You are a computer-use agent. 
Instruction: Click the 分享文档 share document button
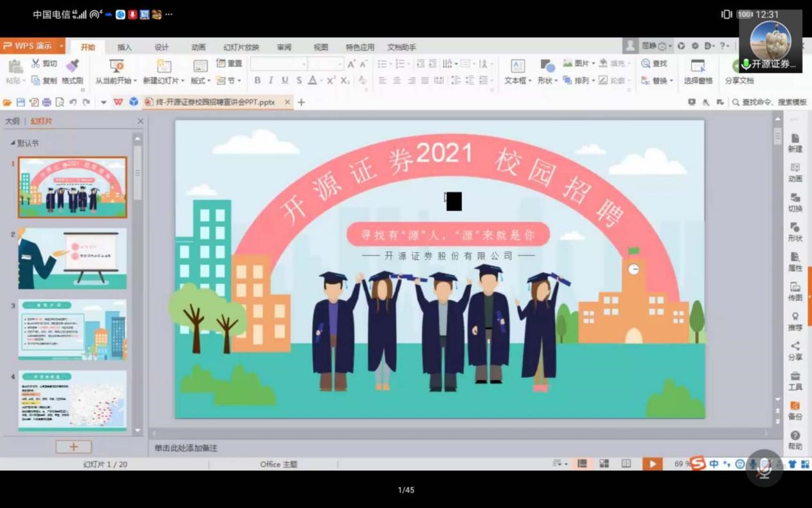pyautogui.click(x=739, y=81)
